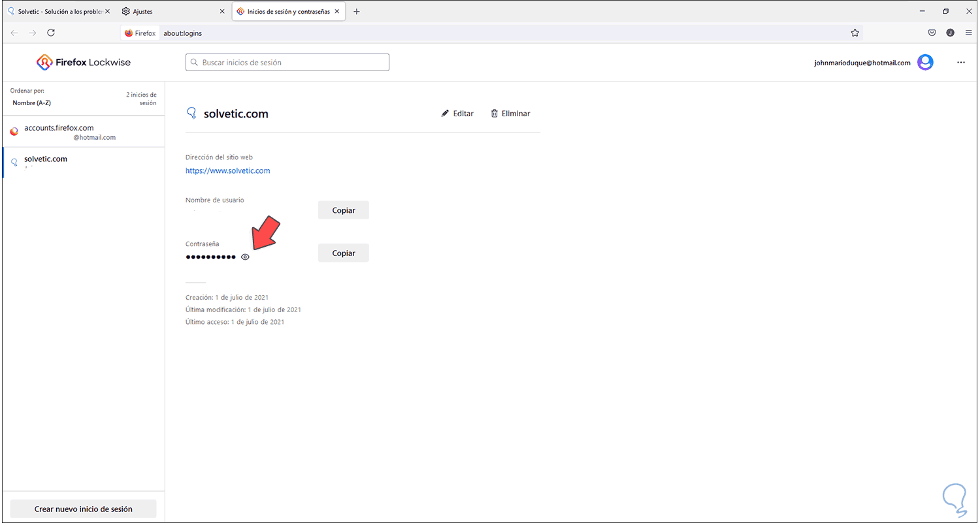Screen dimensions: 980x523
Task: Restore down the Firefox window
Action: pyautogui.click(x=945, y=11)
